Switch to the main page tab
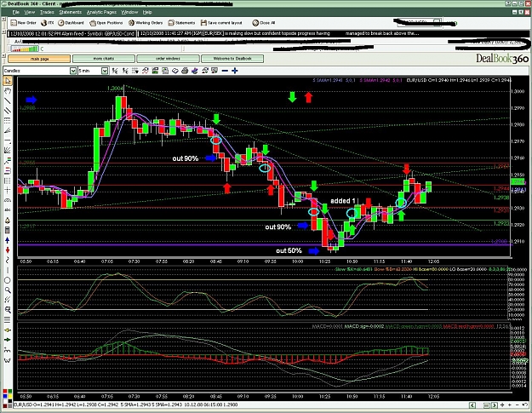532x413 pixels. click(39, 59)
